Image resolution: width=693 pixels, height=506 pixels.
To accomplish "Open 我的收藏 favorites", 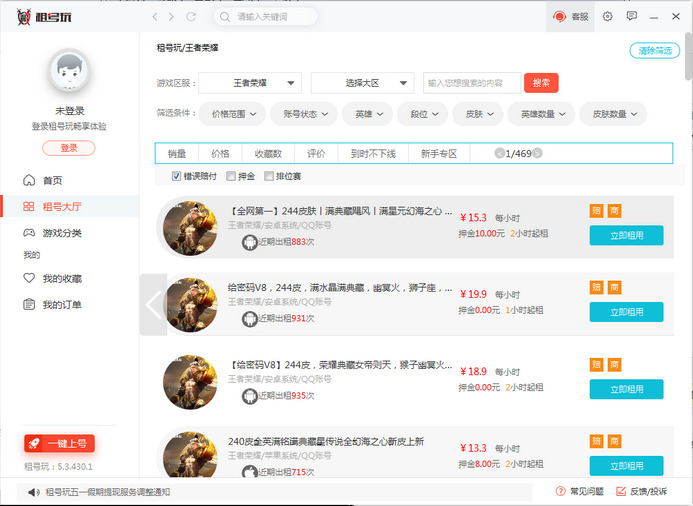I will pyautogui.click(x=52, y=278).
